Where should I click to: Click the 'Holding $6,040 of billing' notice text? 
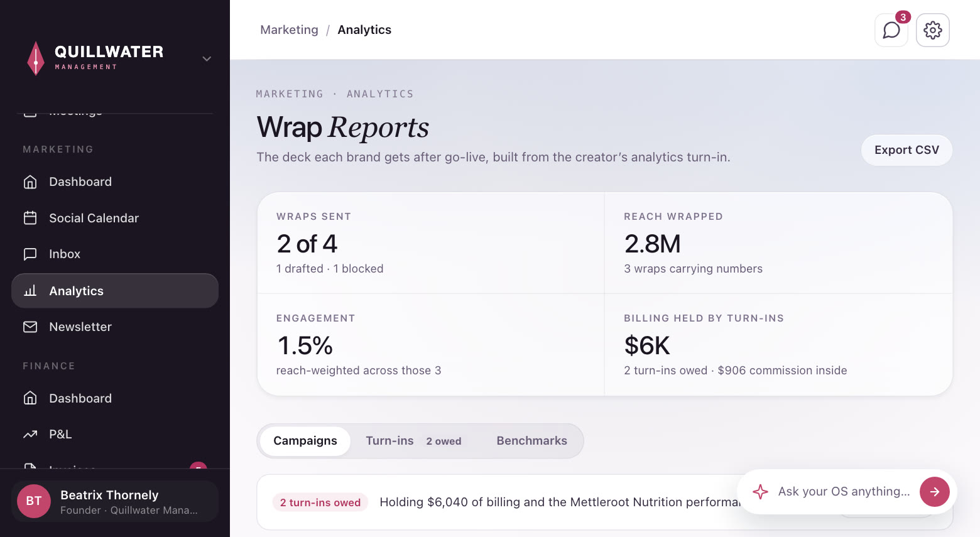point(560,502)
